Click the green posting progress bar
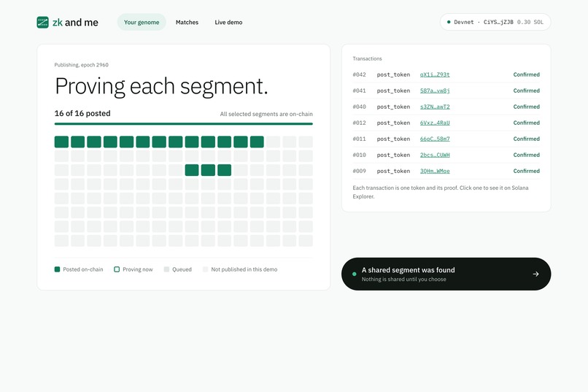588x392 pixels. (183, 124)
